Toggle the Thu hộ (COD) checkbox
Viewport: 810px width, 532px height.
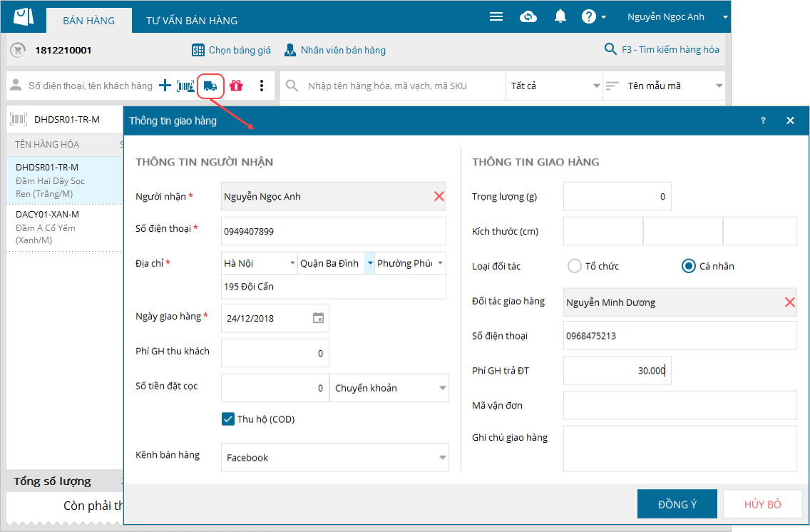click(x=228, y=419)
